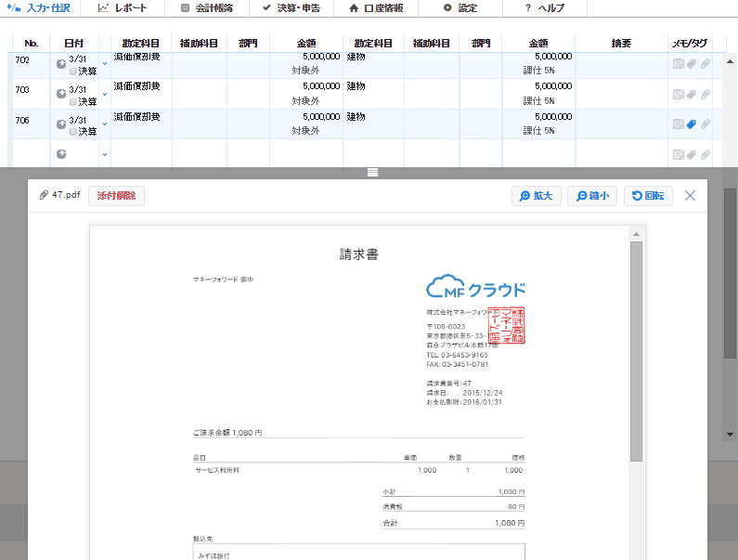Image resolution: width=738 pixels, height=560 pixels.
Task: Expand the chevron dropdown in row 706
Action: coord(105,124)
